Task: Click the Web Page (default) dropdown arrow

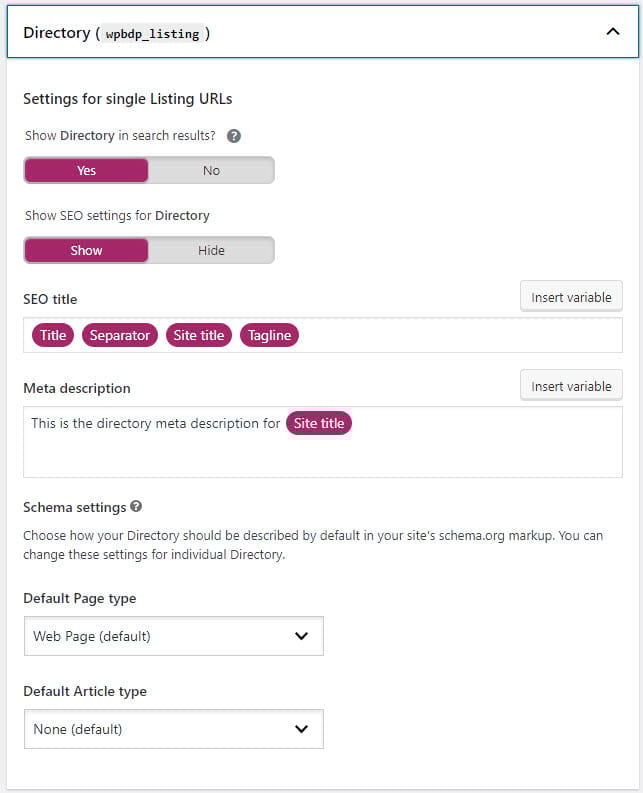Action: point(302,636)
